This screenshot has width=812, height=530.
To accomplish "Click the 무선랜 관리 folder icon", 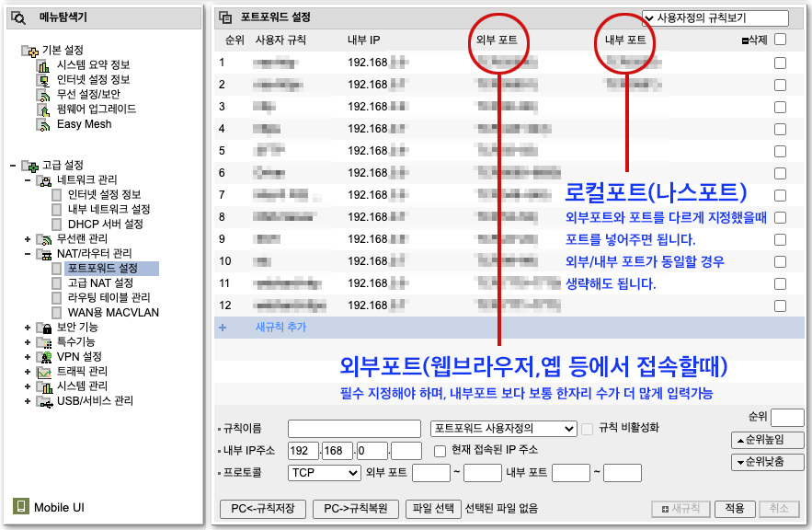I will pos(44,239).
